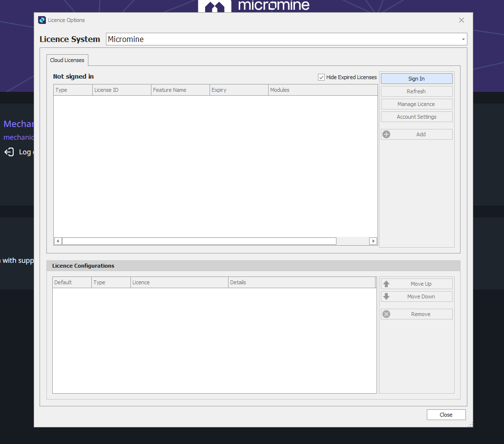Image resolution: width=504 pixels, height=444 pixels.
Task: Click the Modules column header
Action: (323, 90)
